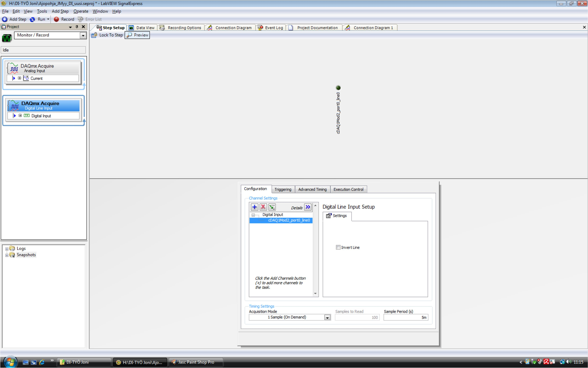The width and height of the screenshot is (588, 368).
Task: Open the Acquisition Mode dropdown
Action: [327, 318]
